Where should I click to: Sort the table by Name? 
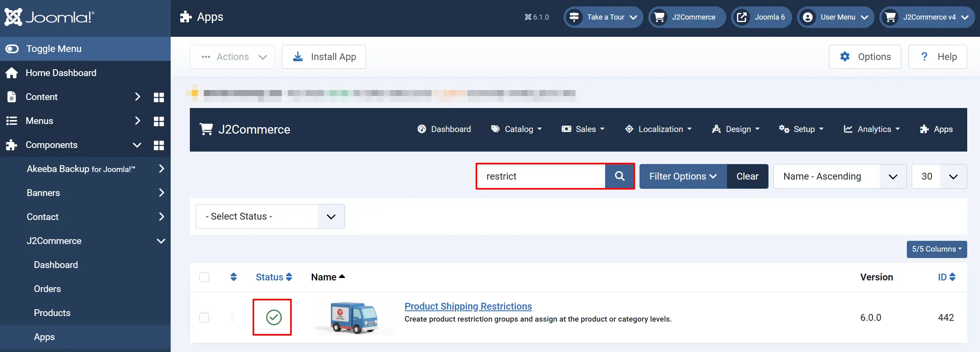[328, 277]
